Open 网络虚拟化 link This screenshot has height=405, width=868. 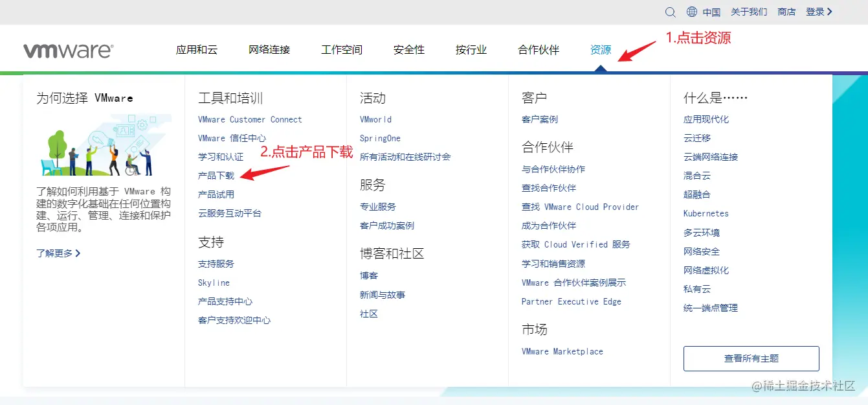[x=706, y=270]
